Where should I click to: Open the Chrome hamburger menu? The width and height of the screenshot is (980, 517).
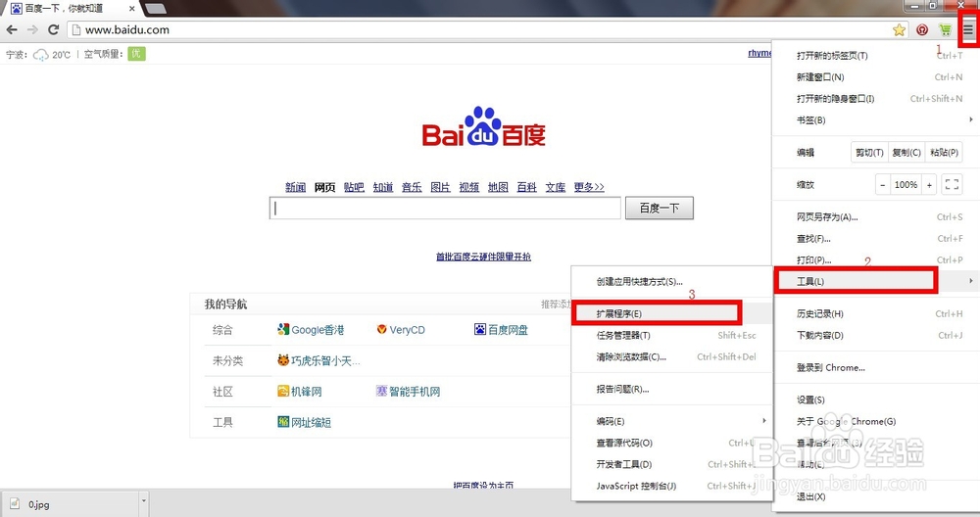[x=967, y=30]
